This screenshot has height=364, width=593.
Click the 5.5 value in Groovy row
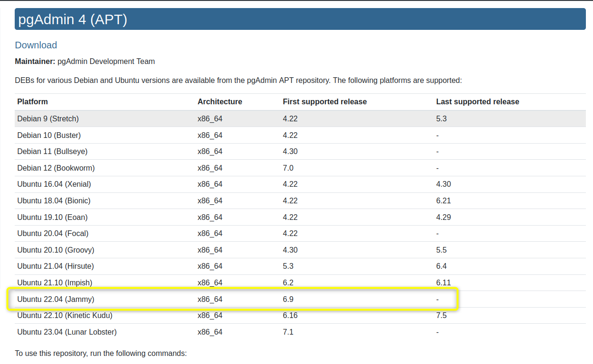coord(441,250)
